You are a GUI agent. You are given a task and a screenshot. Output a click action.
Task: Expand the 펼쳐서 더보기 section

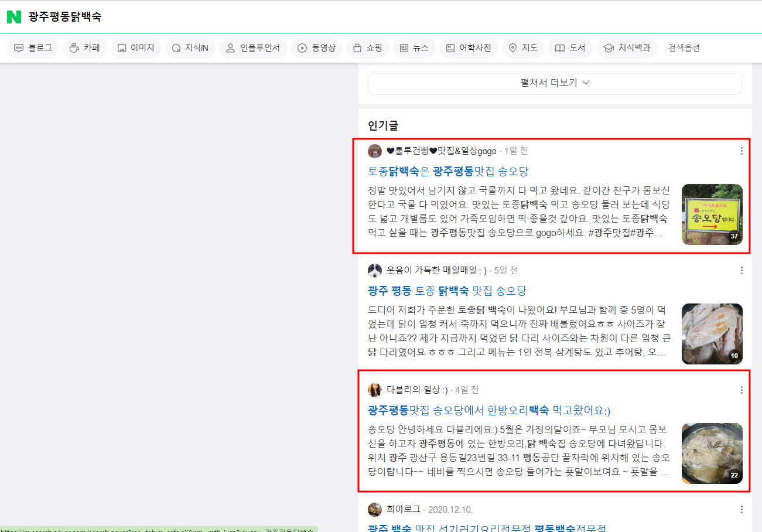pyautogui.click(x=555, y=83)
